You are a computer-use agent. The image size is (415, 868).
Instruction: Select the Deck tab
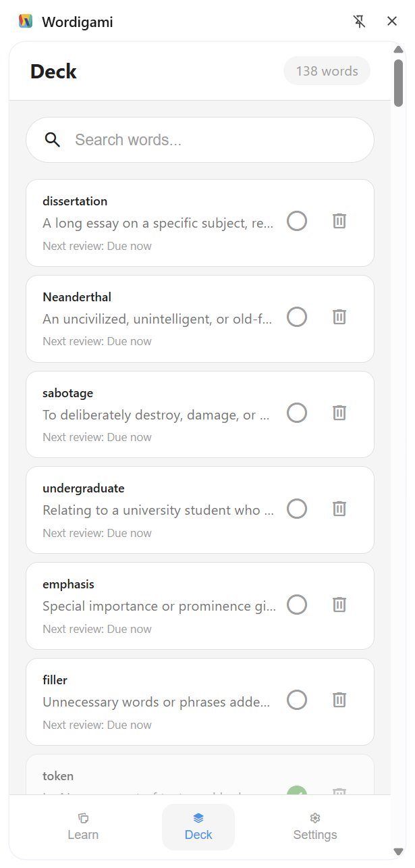pyautogui.click(x=198, y=827)
